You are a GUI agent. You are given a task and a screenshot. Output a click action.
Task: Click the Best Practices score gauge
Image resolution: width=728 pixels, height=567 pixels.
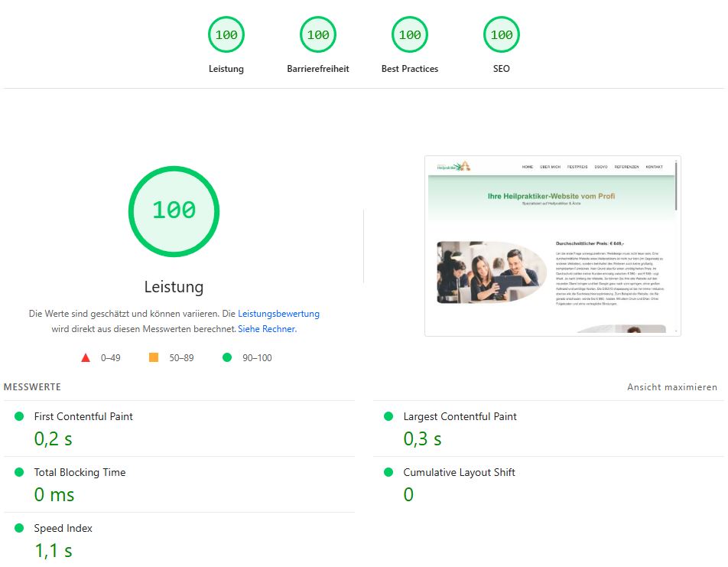(410, 35)
